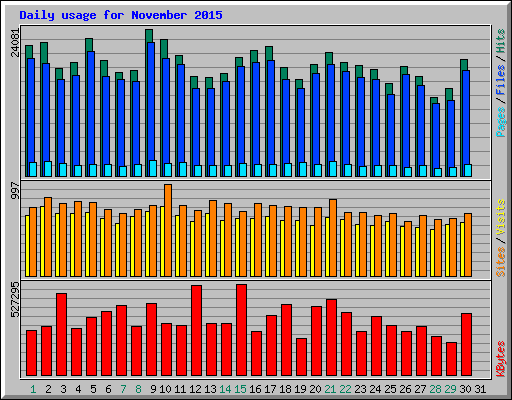Select the tallest orange visits bar for day 10
The image size is (512, 400).
[168, 230]
